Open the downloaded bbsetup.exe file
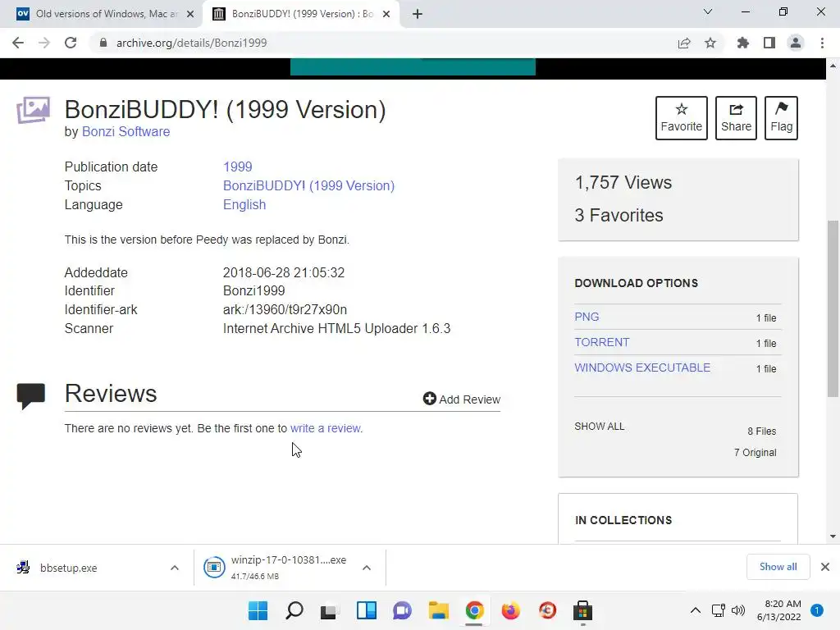Image resolution: width=840 pixels, height=630 pixels. [x=69, y=568]
